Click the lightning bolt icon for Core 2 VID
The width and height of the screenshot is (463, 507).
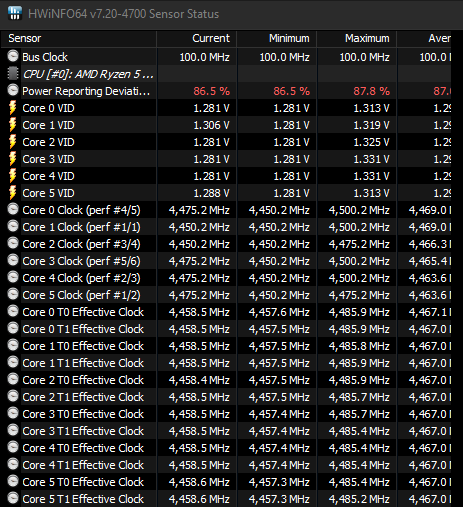pyautogui.click(x=13, y=142)
